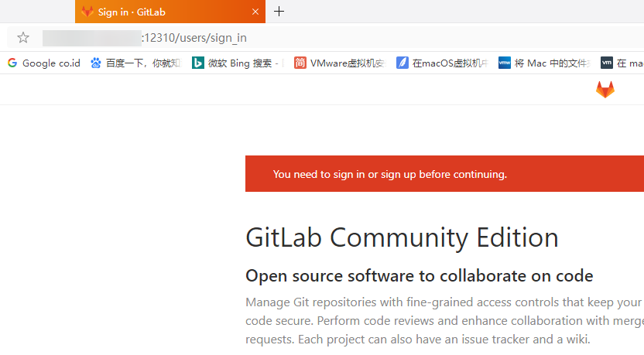Open the 将 Mac 中的文件 bookmark

(545, 63)
